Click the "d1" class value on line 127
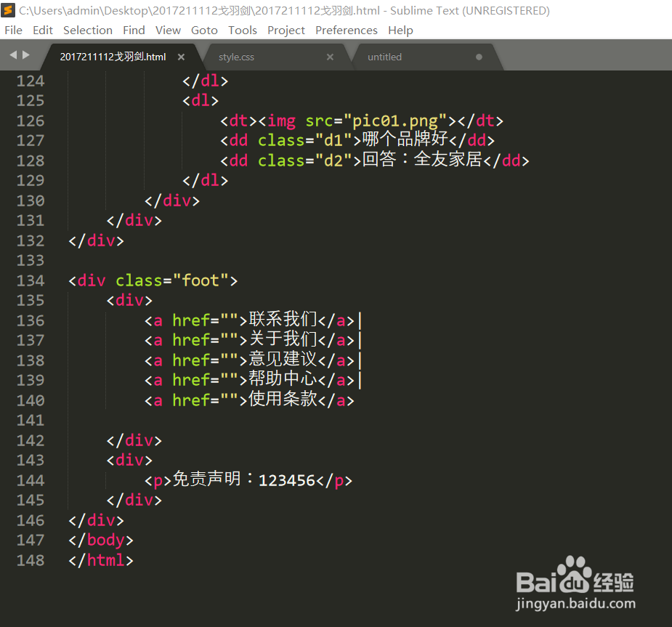The image size is (672, 627). [x=333, y=140]
